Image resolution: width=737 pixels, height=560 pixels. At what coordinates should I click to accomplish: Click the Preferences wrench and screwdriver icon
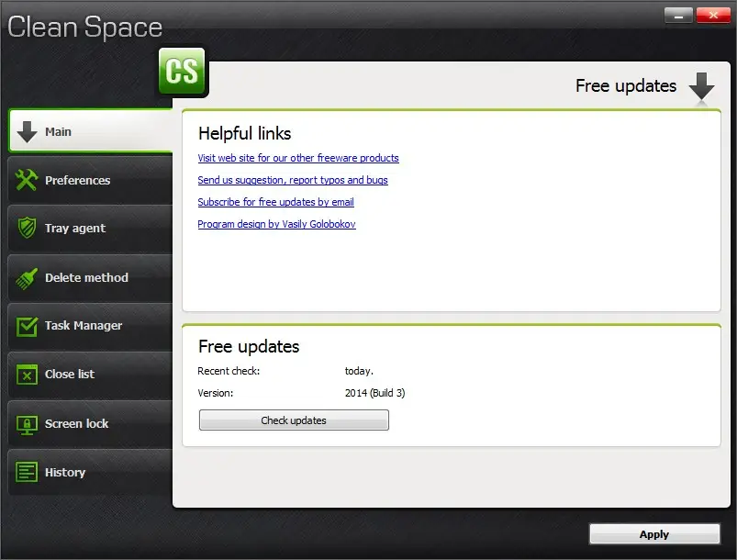(27, 180)
